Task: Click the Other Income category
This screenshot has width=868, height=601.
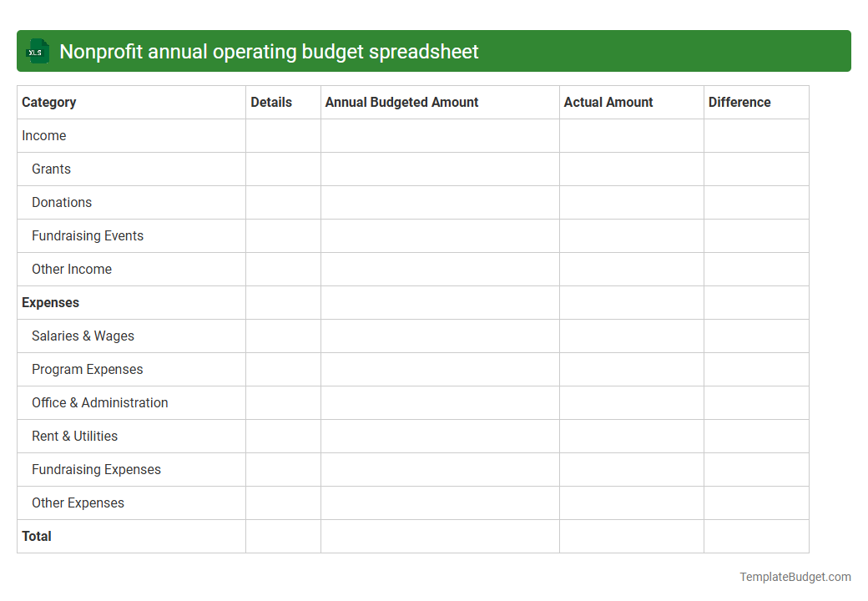Action: 72,269
